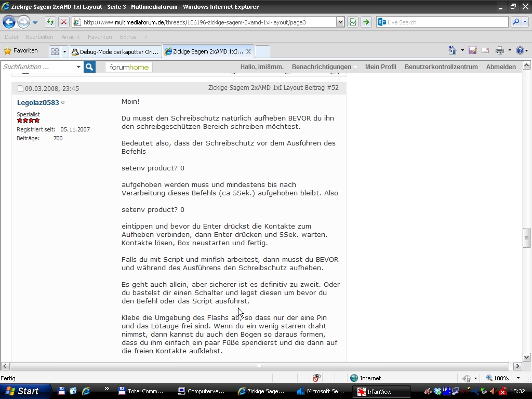Open the zoom level 100% dropdown
Screen dimensions: 532x399
517,378
